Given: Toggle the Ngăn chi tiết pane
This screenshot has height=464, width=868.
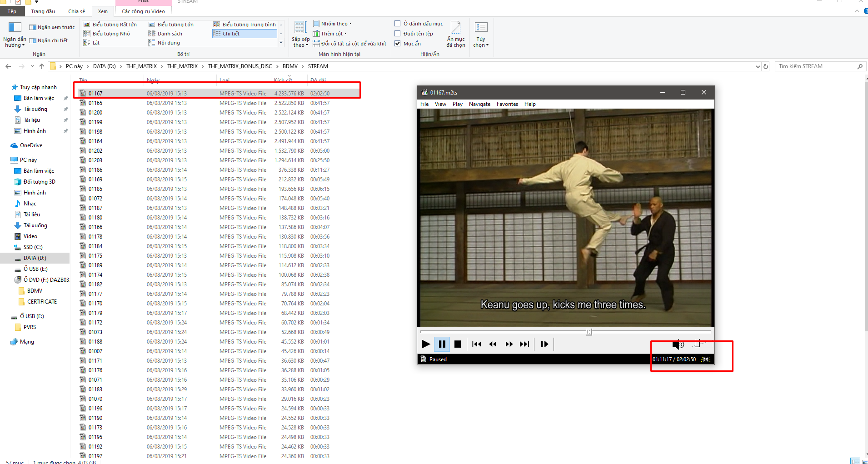Looking at the screenshot, I should click(x=48, y=40).
